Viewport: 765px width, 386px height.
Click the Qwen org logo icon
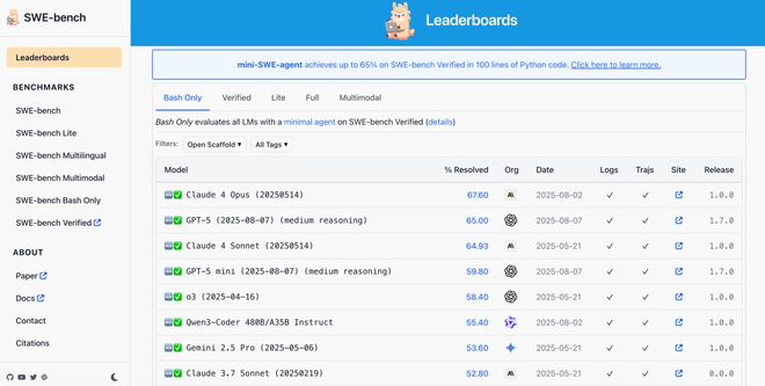pos(510,322)
